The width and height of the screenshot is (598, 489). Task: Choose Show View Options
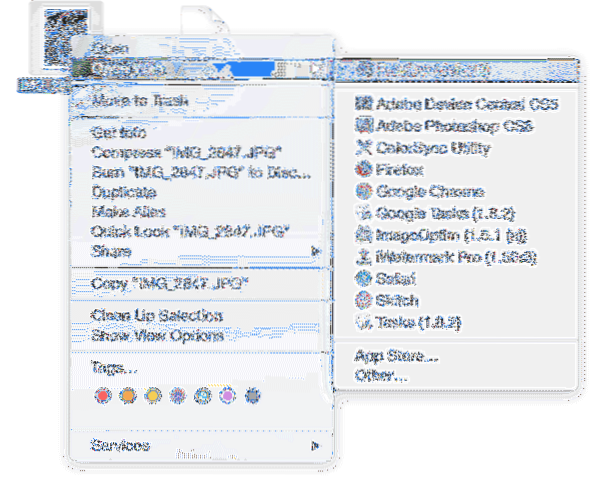158,336
